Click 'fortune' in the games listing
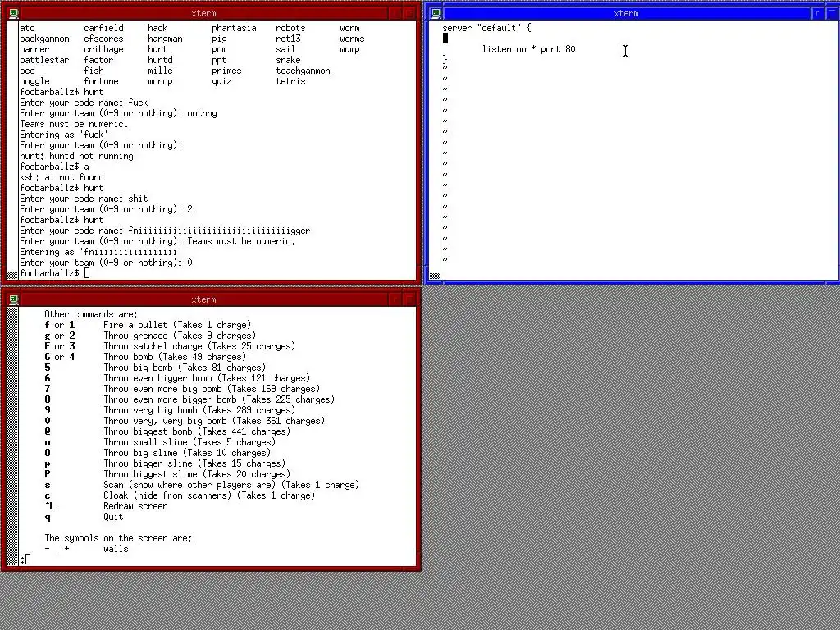Screen dimensions: 840x630 click(101, 81)
